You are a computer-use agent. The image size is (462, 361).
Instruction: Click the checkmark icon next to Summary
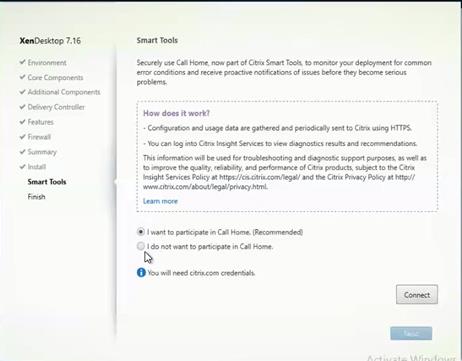coord(22,152)
